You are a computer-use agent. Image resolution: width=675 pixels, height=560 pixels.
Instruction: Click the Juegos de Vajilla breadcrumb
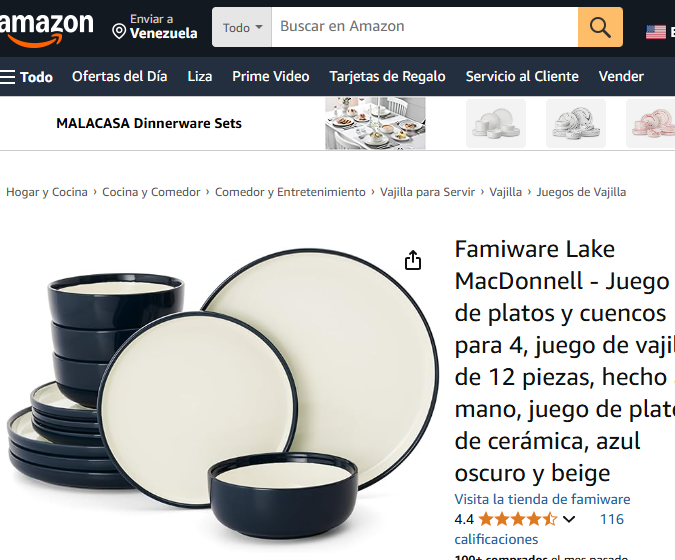tap(581, 192)
